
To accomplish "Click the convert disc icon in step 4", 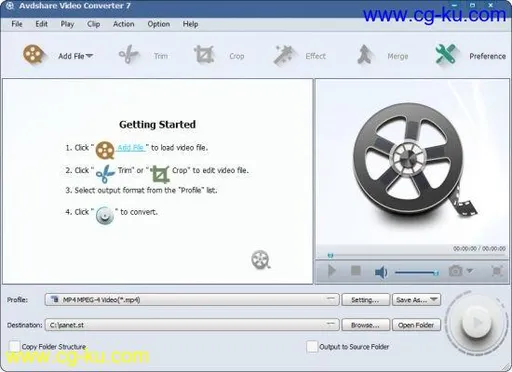I will 105,215.
